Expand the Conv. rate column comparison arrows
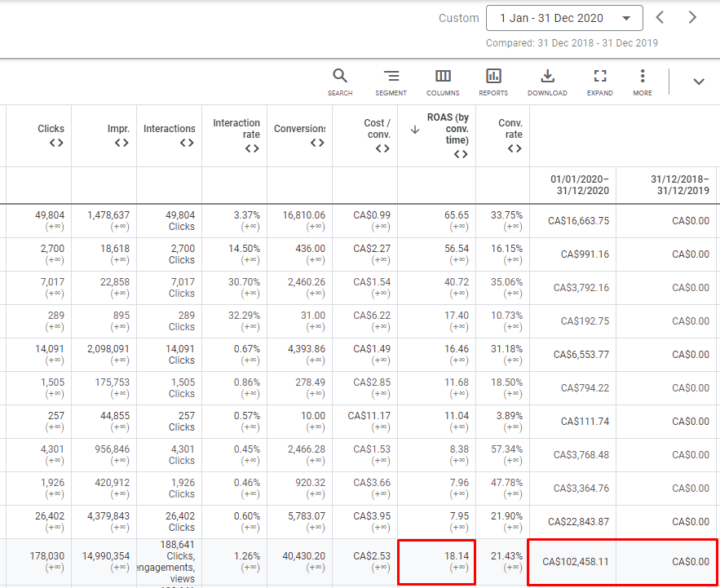 (x=515, y=148)
